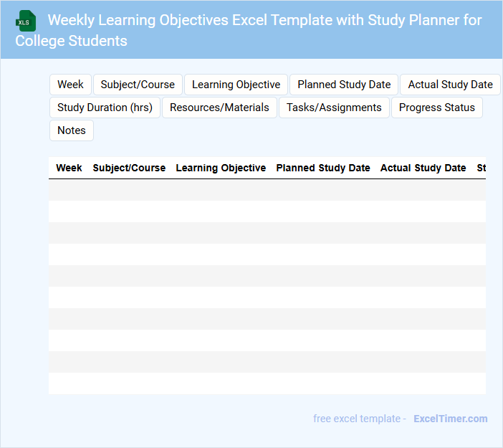Click the Learning Objective tag
This screenshot has height=448, width=503.
[236, 85]
